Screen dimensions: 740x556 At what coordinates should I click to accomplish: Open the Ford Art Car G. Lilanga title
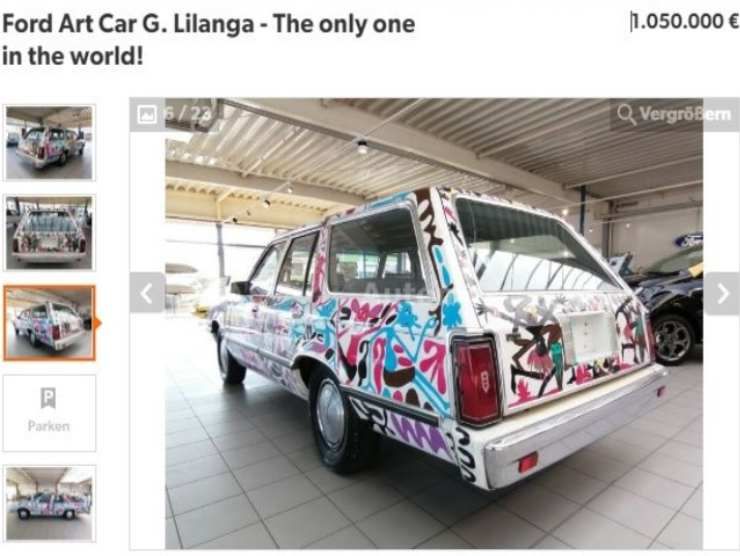click(209, 40)
